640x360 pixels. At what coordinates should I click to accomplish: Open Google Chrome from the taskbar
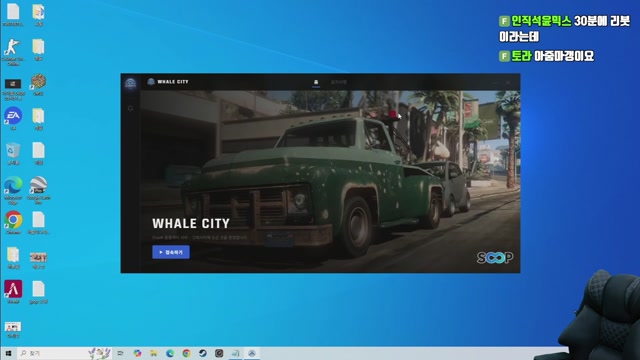coord(186,353)
